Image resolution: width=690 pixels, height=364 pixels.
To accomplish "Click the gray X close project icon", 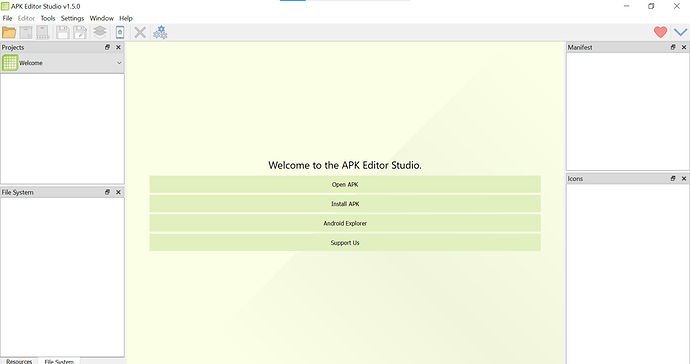I will click(140, 32).
